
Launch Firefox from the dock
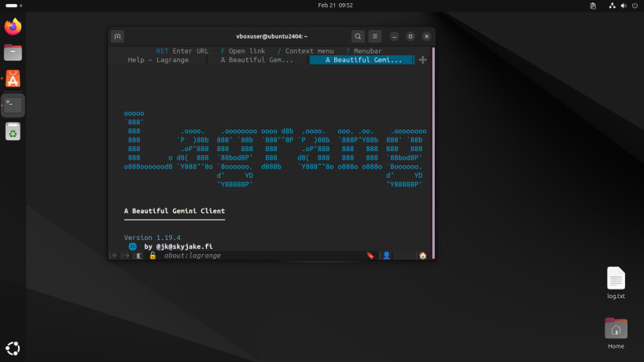(x=13, y=27)
